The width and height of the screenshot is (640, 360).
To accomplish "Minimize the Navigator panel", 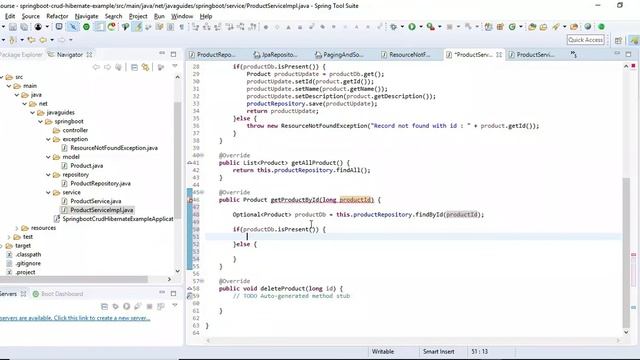I will click(162, 54).
